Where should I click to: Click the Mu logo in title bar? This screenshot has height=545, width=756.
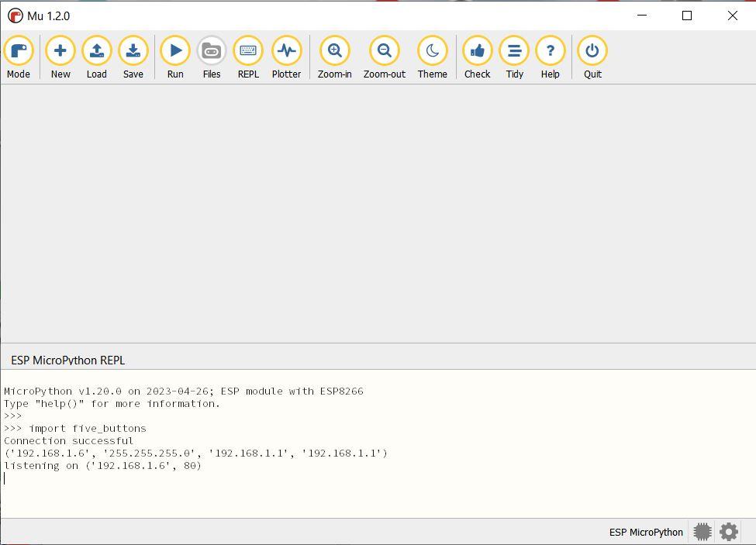[15, 16]
